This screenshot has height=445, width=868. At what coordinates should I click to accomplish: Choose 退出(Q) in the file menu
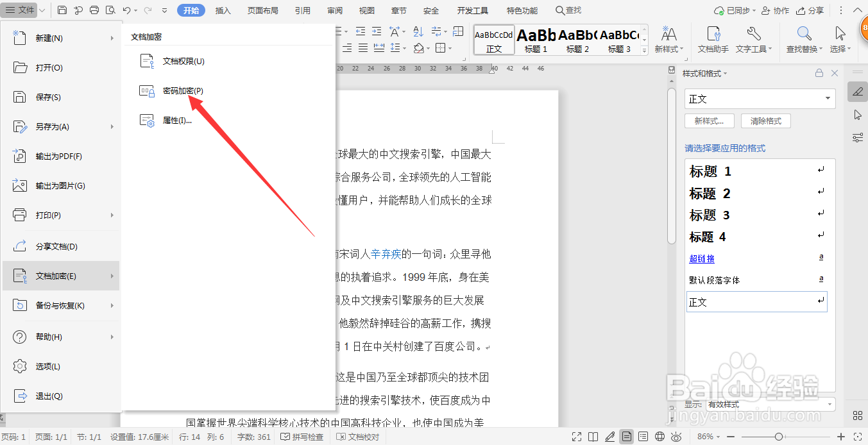pos(62,396)
